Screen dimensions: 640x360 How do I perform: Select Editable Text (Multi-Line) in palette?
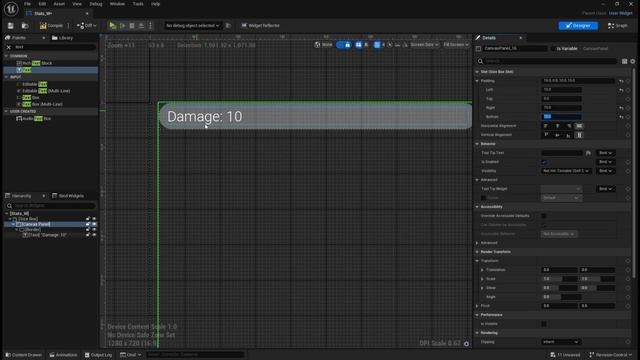(x=43, y=91)
